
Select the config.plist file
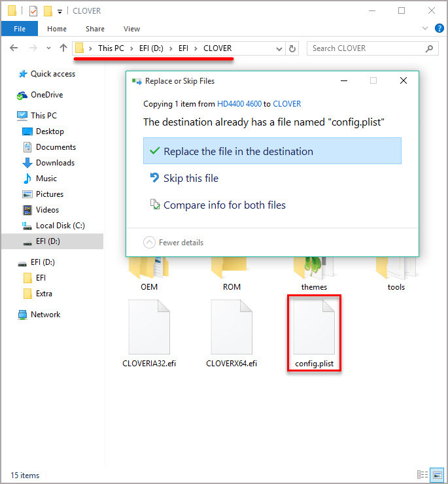coord(314,334)
